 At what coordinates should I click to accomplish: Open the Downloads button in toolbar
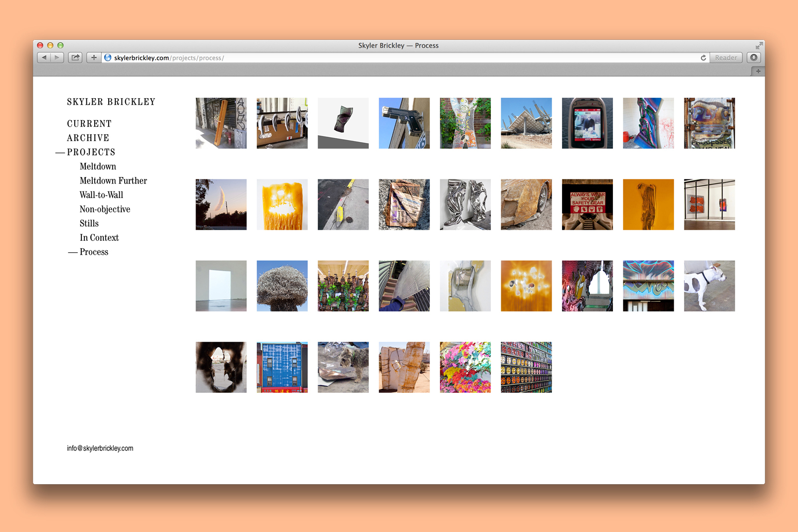(x=754, y=58)
